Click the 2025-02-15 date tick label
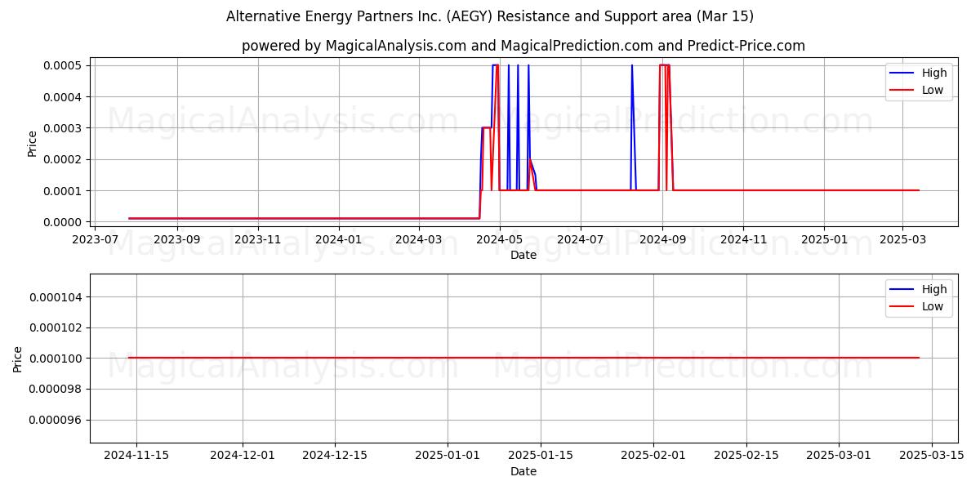 [x=746, y=455]
